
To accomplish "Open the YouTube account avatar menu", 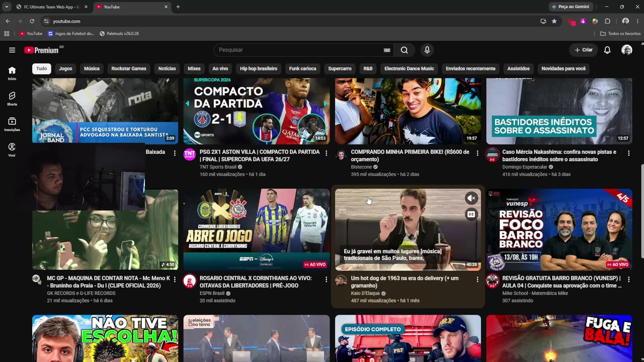I will tap(627, 50).
